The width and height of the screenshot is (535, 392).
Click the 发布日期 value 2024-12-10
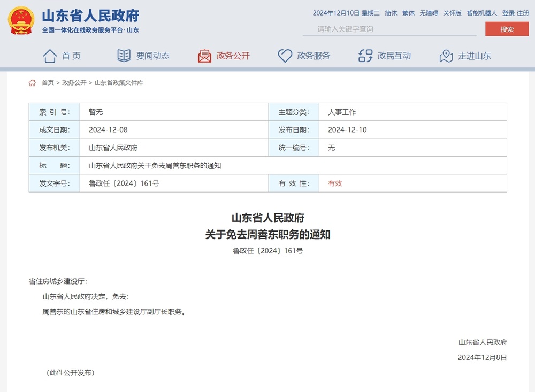click(x=347, y=129)
